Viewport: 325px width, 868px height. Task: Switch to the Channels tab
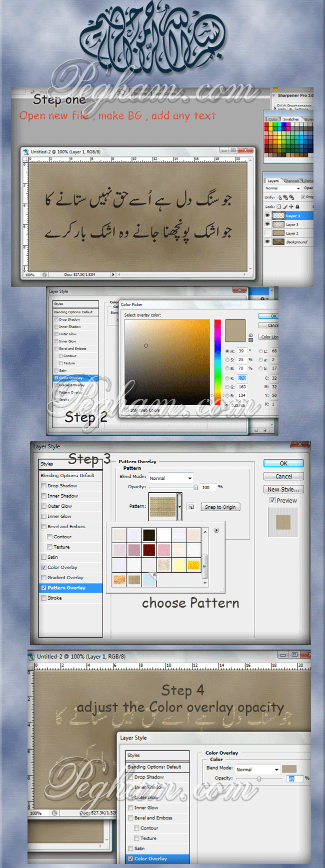291,181
